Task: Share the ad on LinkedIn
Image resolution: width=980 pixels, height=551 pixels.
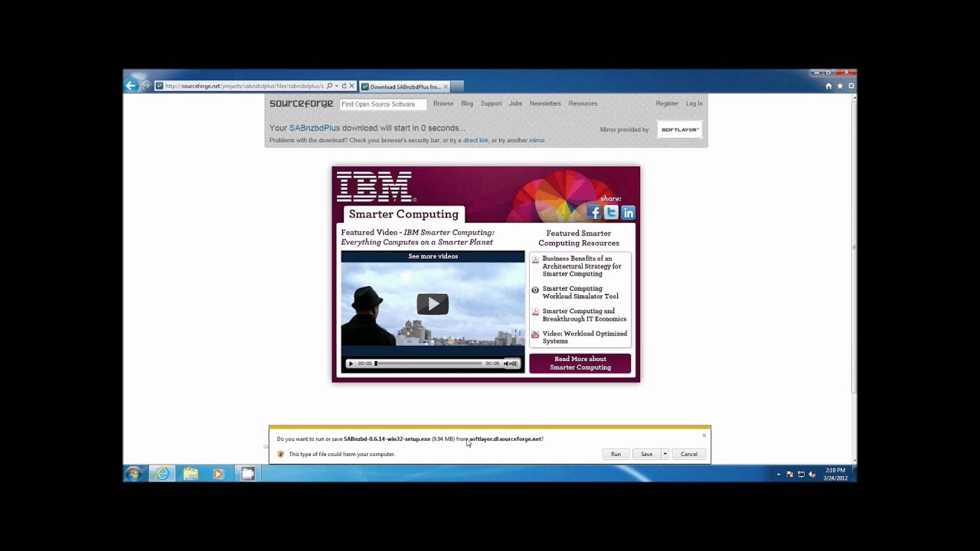Action: point(628,213)
